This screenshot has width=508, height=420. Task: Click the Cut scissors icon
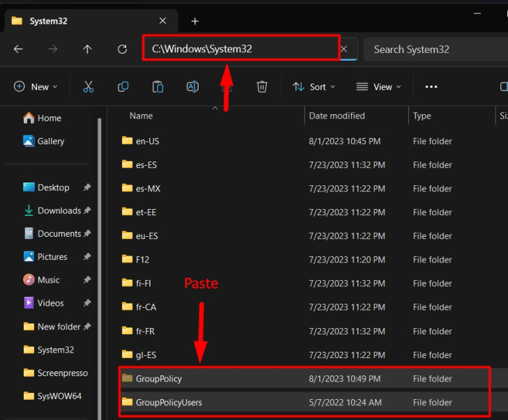click(88, 86)
